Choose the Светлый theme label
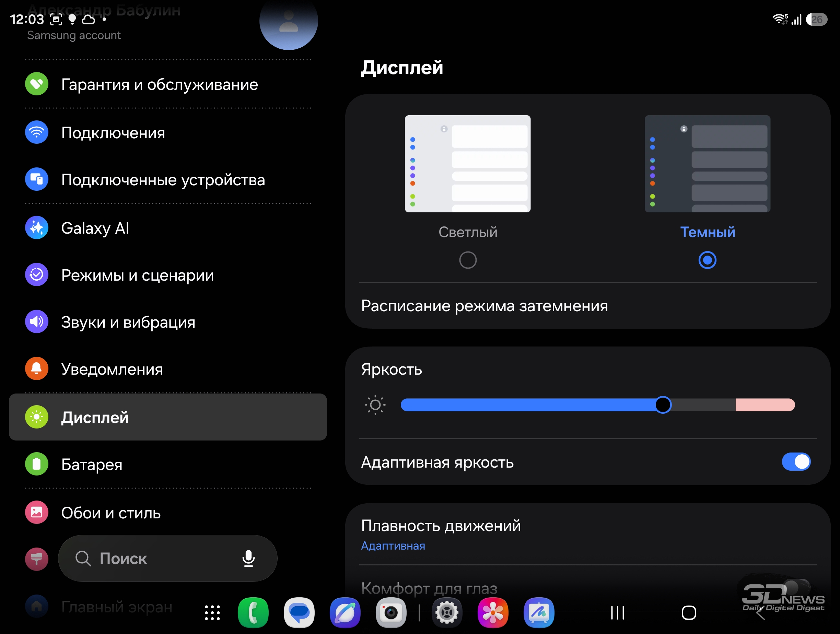The height and width of the screenshot is (634, 840). (468, 232)
